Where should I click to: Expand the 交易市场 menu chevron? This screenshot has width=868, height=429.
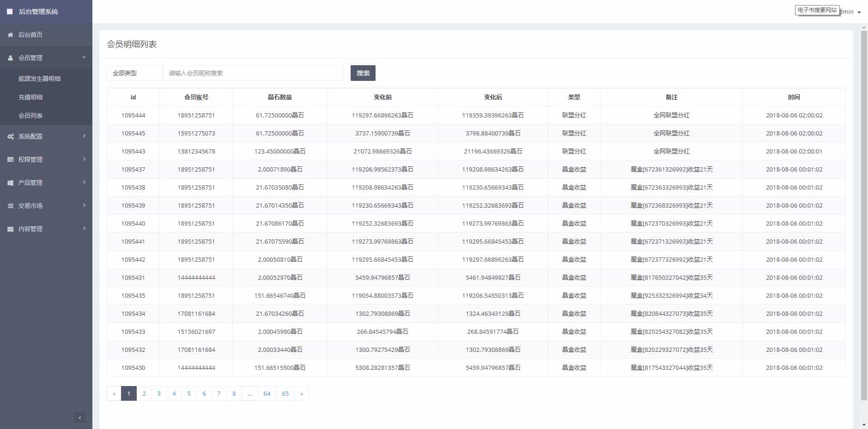(x=84, y=205)
